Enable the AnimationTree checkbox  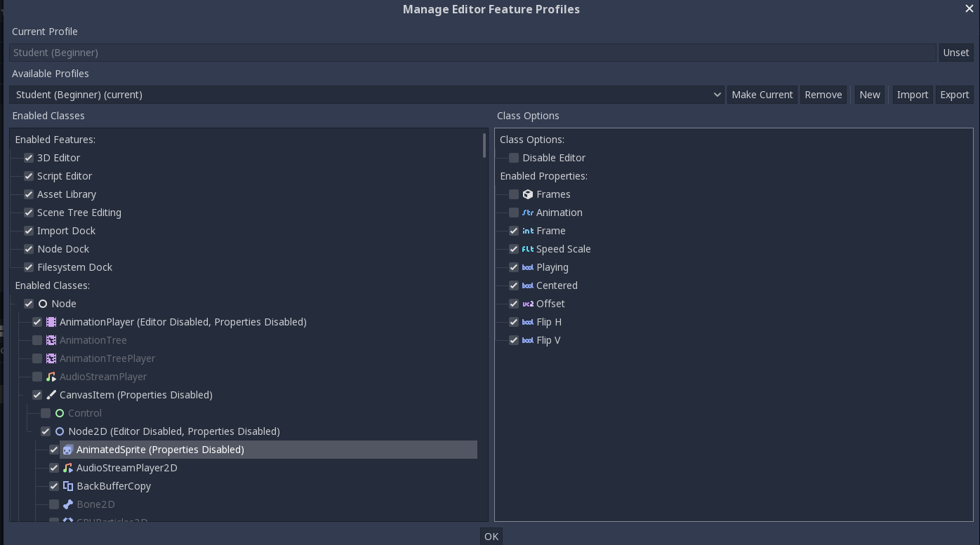click(37, 340)
